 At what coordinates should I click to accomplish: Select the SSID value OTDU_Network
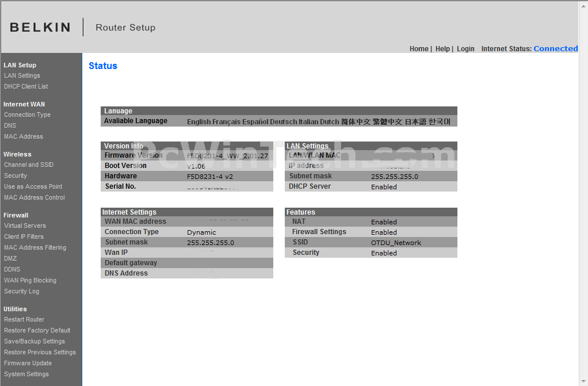click(396, 243)
